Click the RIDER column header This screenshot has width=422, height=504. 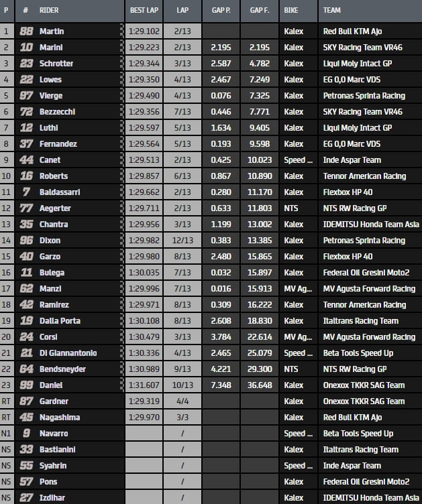point(49,11)
